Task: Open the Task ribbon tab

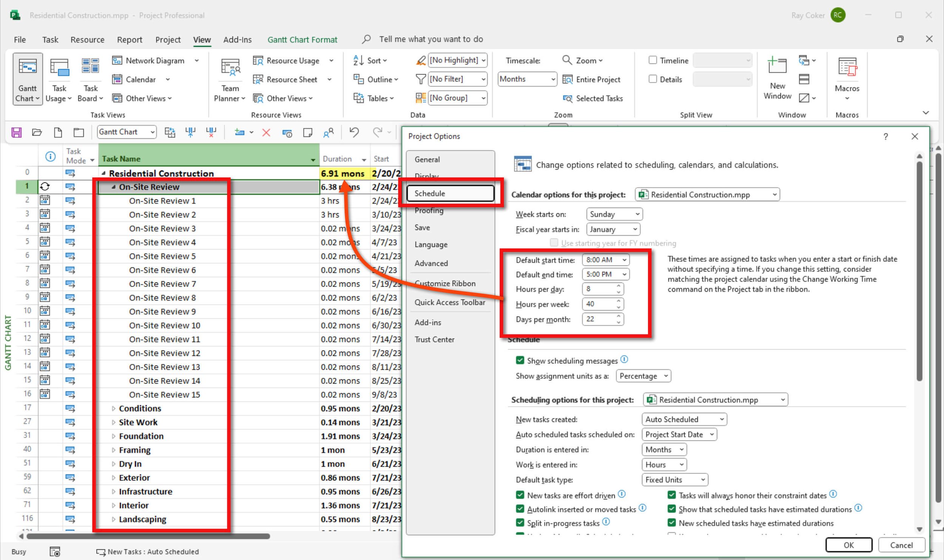Action: (50, 40)
